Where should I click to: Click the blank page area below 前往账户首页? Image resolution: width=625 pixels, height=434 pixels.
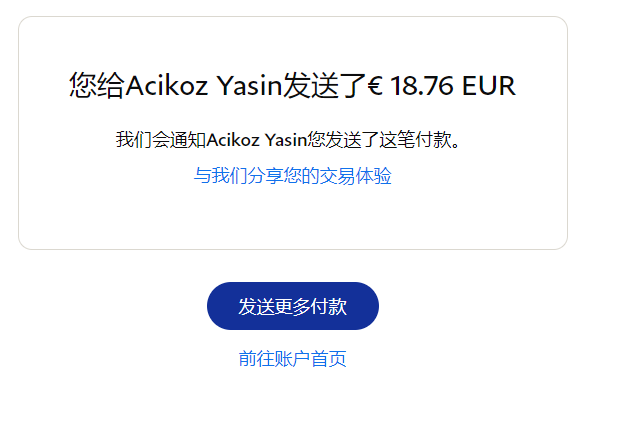click(293, 403)
